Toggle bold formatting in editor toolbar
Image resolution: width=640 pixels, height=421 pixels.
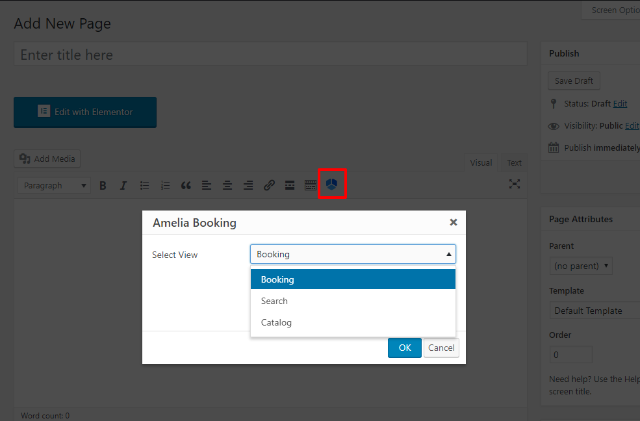pyautogui.click(x=103, y=186)
